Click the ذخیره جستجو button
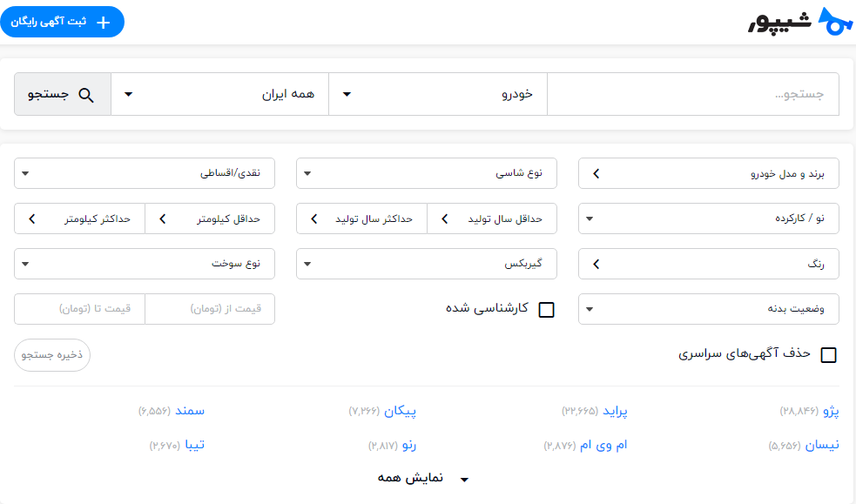This screenshot has width=856, height=504. click(x=51, y=354)
